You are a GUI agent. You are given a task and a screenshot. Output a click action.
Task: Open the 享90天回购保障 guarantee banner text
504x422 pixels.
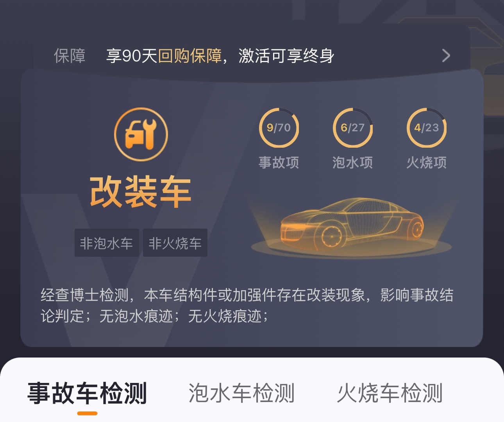pyautogui.click(x=220, y=56)
